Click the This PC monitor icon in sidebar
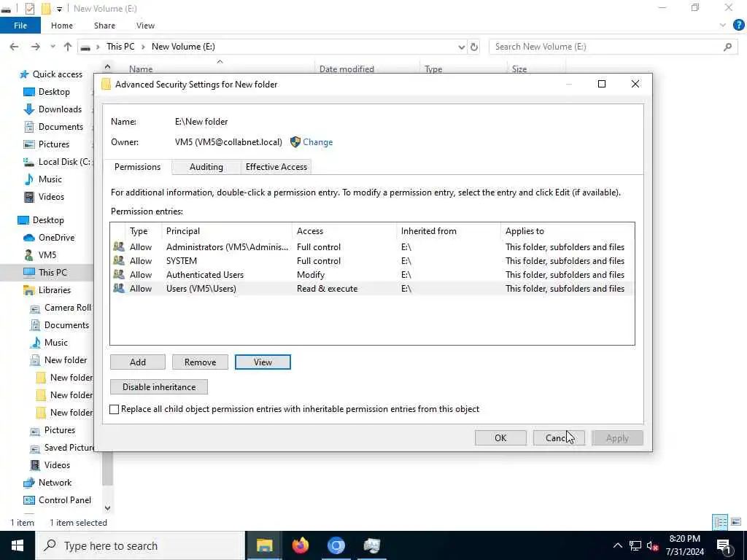 click(29, 273)
